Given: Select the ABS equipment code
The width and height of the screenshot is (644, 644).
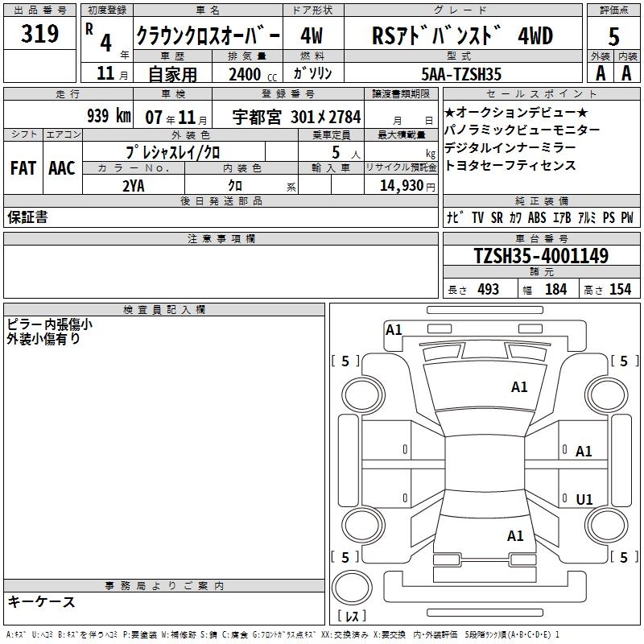Looking at the screenshot, I should pyautogui.click(x=537, y=217).
